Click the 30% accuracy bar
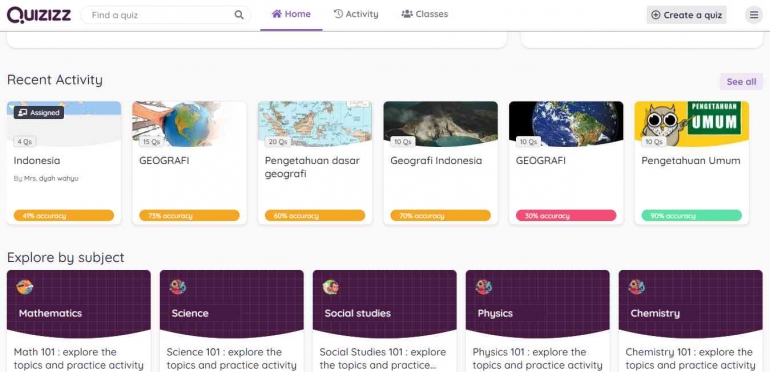 pyautogui.click(x=566, y=215)
